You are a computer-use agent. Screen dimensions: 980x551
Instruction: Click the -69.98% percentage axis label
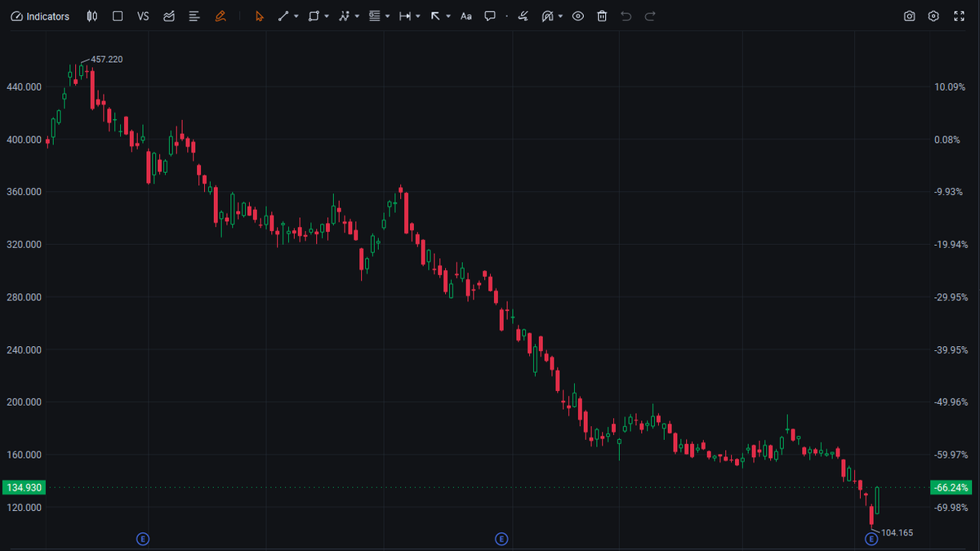[951, 508]
